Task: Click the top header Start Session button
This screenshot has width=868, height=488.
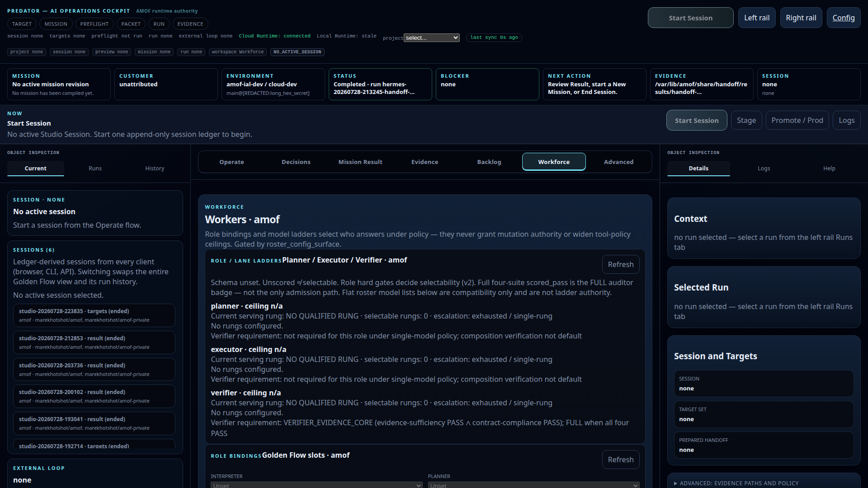Action: 690,18
